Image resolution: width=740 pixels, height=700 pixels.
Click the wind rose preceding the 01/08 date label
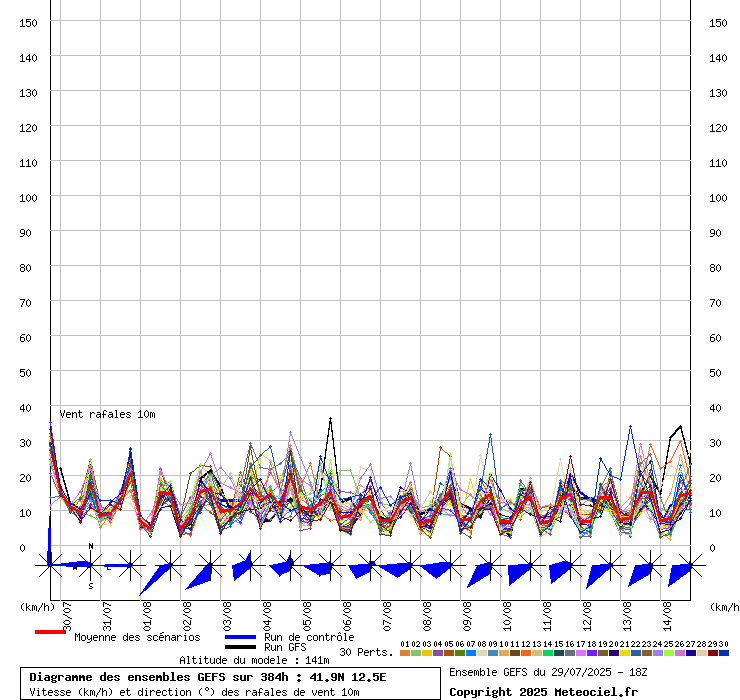[130, 565]
